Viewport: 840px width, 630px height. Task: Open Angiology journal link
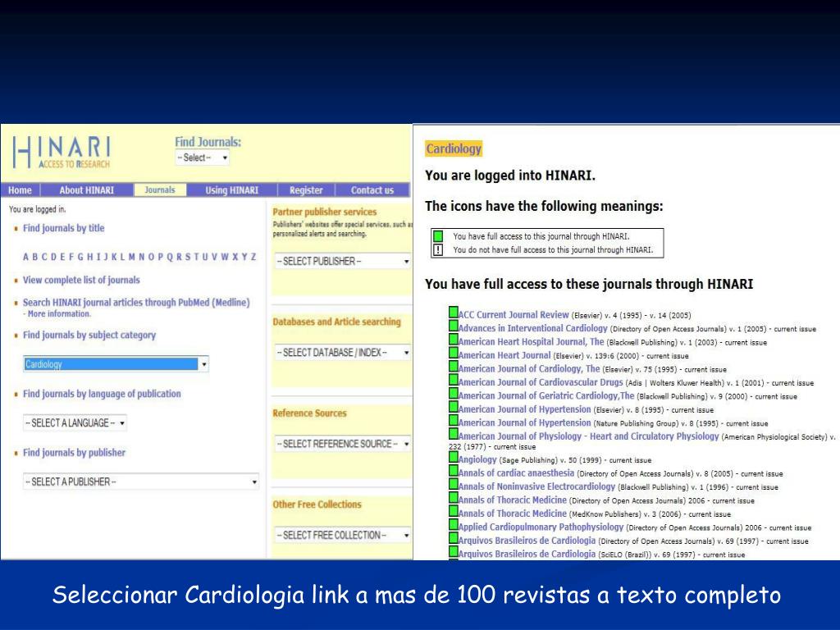click(477, 459)
